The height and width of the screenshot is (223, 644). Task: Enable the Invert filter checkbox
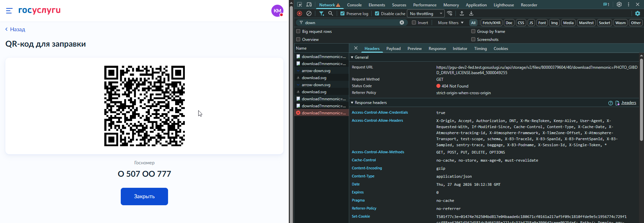click(x=414, y=22)
